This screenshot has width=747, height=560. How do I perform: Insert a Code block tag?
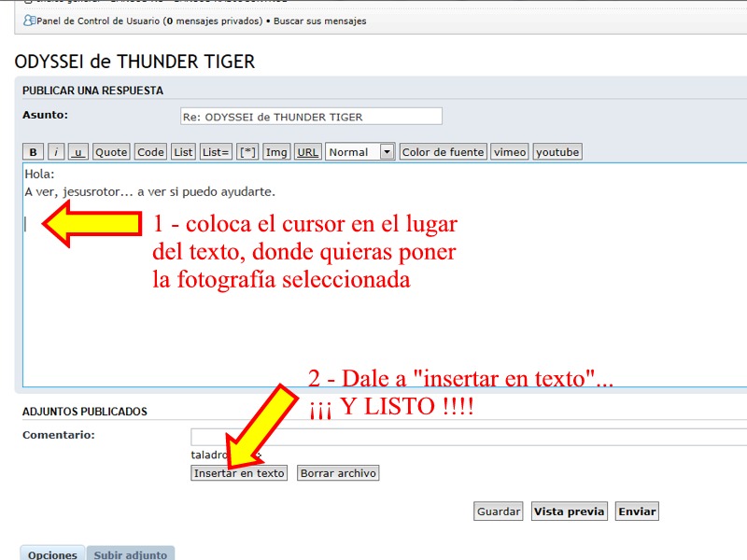[x=150, y=152]
